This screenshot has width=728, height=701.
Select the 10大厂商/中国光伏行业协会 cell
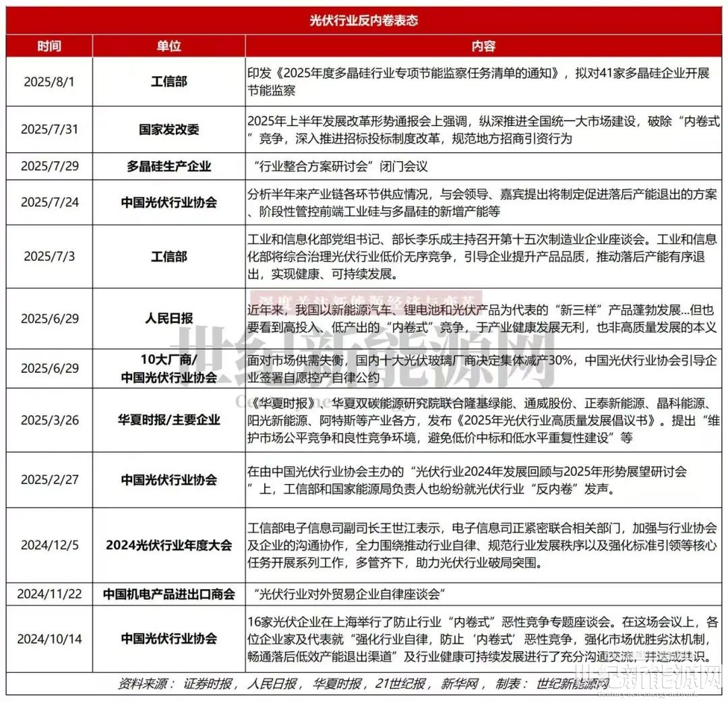tap(169, 368)
